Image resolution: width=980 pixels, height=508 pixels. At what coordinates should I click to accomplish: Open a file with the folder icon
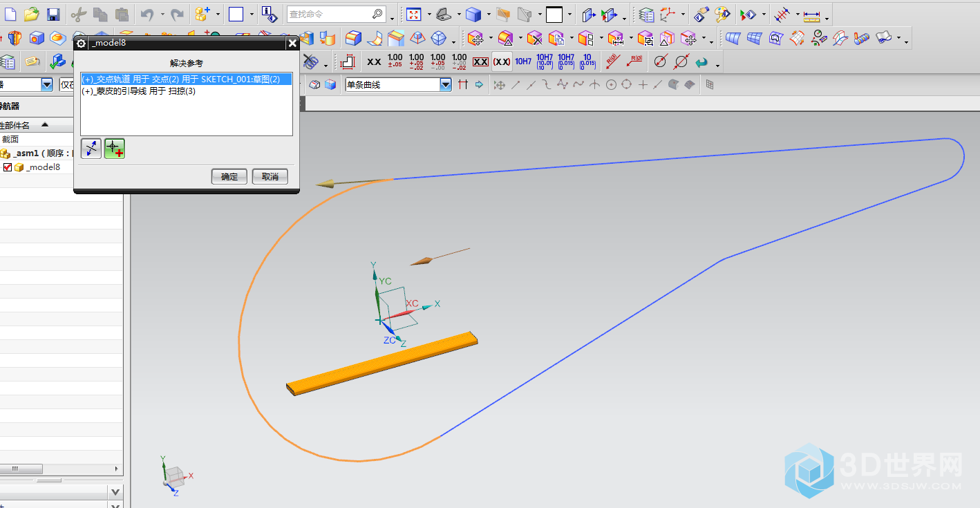31,14
